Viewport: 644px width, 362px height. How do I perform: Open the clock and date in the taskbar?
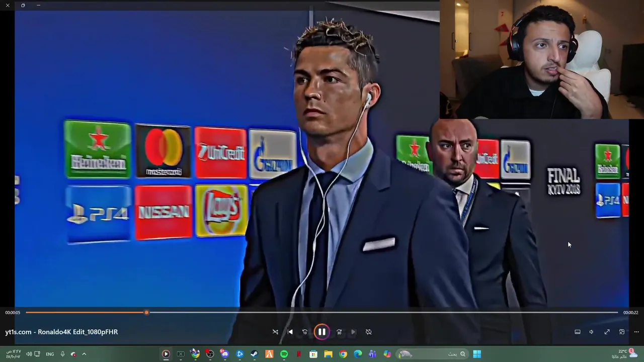[13, 354]
